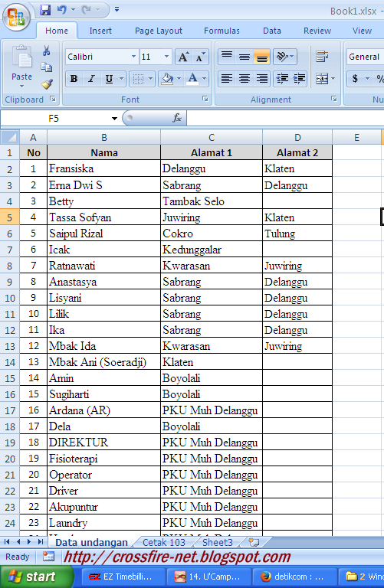The height and width of the screenshot is (588, 384).
Task: Open the font size 11 dropdown
Action: point(166,57)
